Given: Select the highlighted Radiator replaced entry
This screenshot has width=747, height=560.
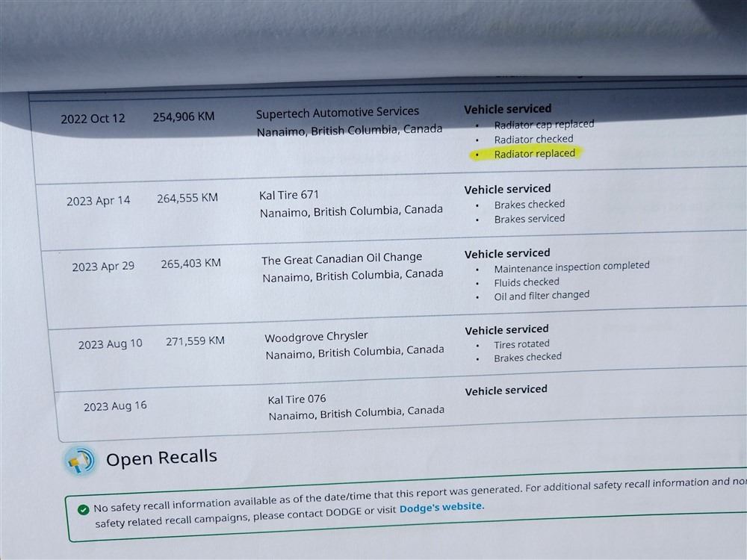Looking at the screenshot, I should click(x=534, y=154).
